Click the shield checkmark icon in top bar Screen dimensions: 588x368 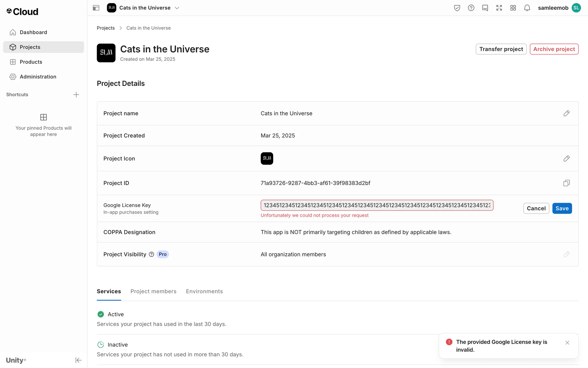click(457, 8)
